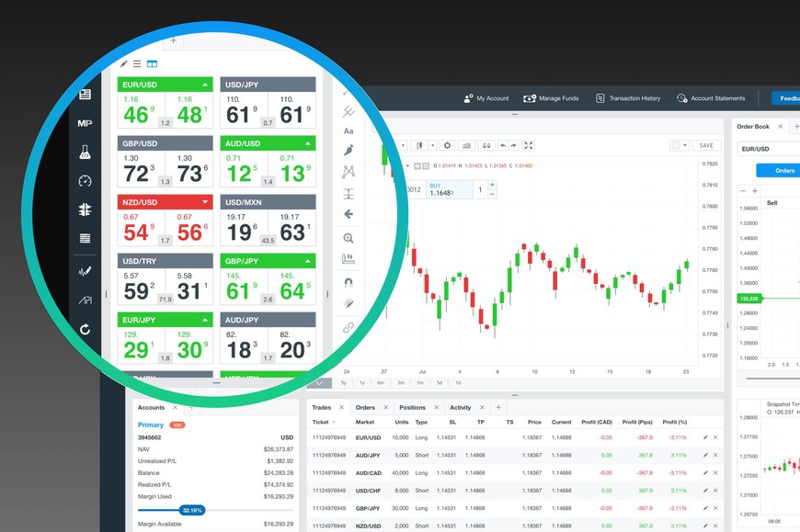The width and height of the screenshot is (800, 532).
Task: Open the flask lab icon in sidebar
Action: click(x=85, y=153)
